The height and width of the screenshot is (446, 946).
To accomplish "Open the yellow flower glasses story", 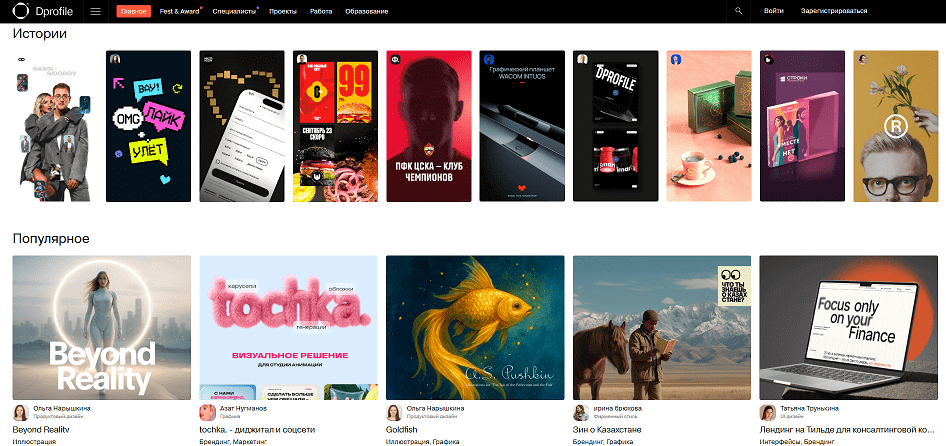I will pos(896,126).
